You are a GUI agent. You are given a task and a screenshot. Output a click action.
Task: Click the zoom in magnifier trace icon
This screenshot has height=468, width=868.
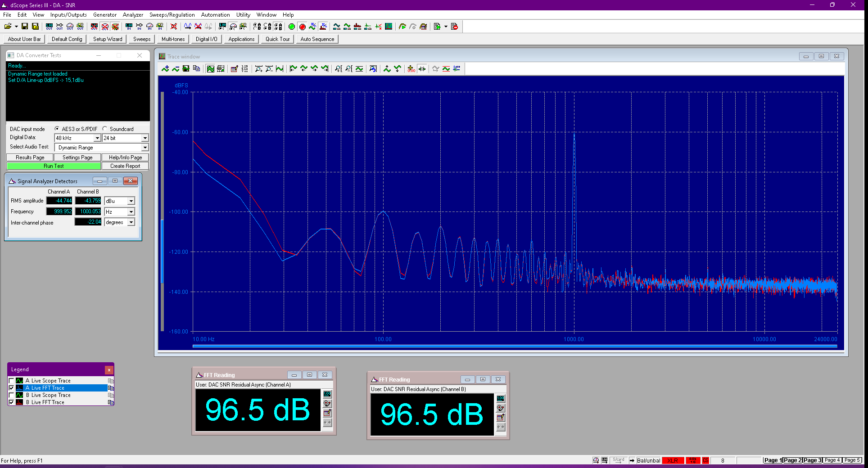[x=258, y=69]
